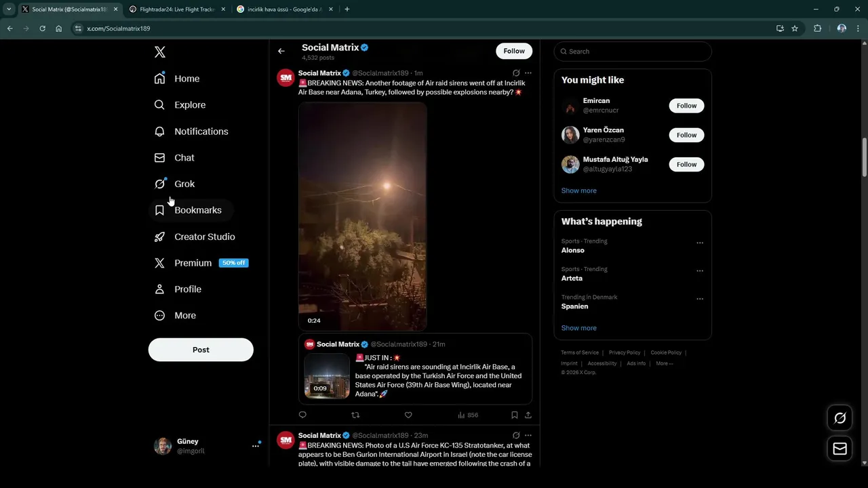
Task: Switch to Flightradar24 browser tab
Action: (178, 9)
